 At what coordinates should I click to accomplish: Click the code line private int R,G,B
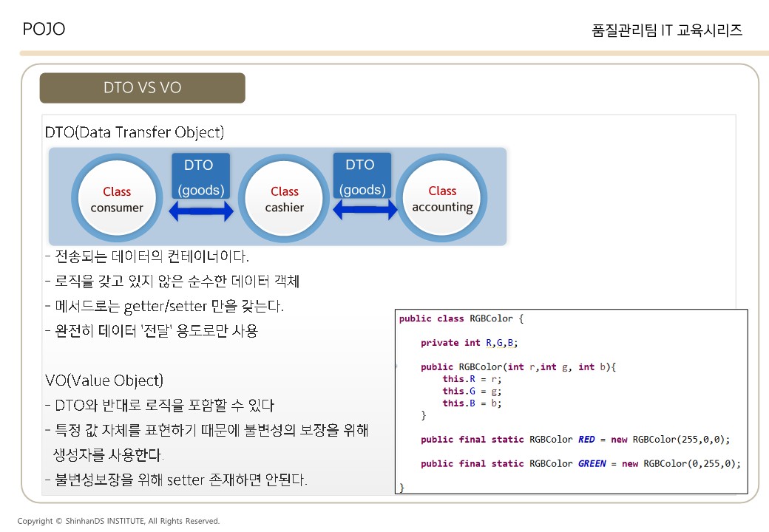(x=470, y=343)
